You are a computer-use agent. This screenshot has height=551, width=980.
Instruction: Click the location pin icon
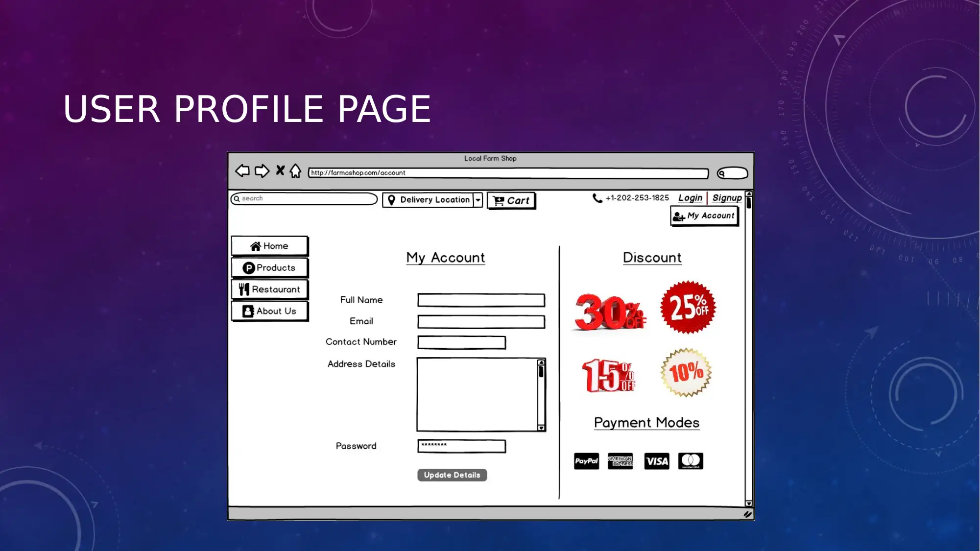391,200
